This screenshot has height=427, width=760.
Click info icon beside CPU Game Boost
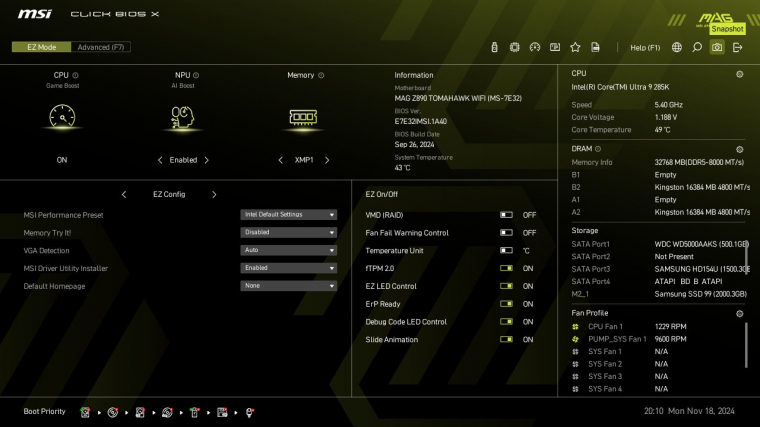75,75
